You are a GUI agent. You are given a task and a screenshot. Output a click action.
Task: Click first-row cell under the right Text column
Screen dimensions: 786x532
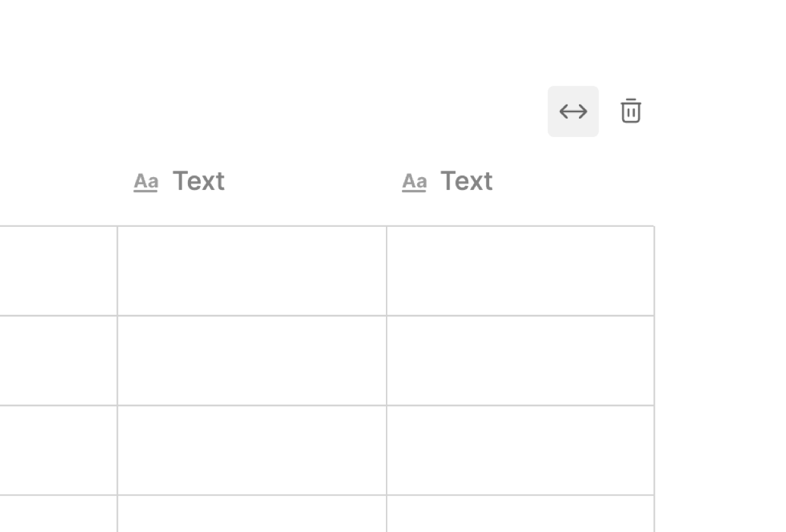(x=520, y=271)
